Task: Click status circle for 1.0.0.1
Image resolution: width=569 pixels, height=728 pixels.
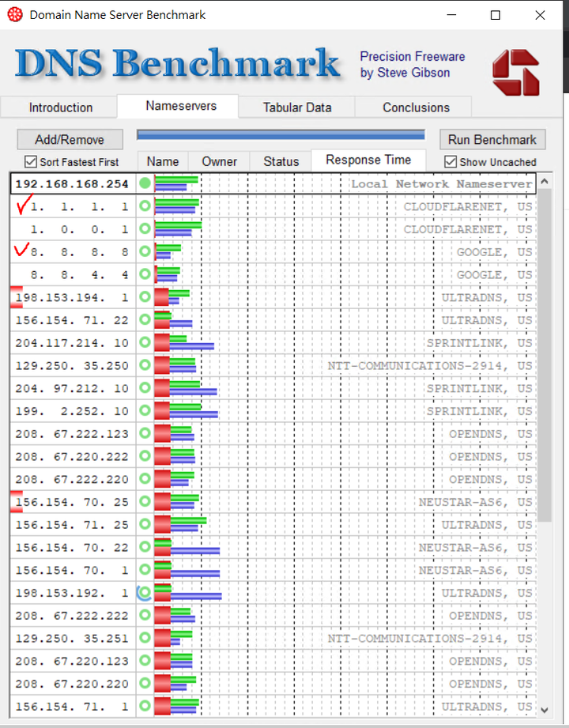Action: coord(145,228)
